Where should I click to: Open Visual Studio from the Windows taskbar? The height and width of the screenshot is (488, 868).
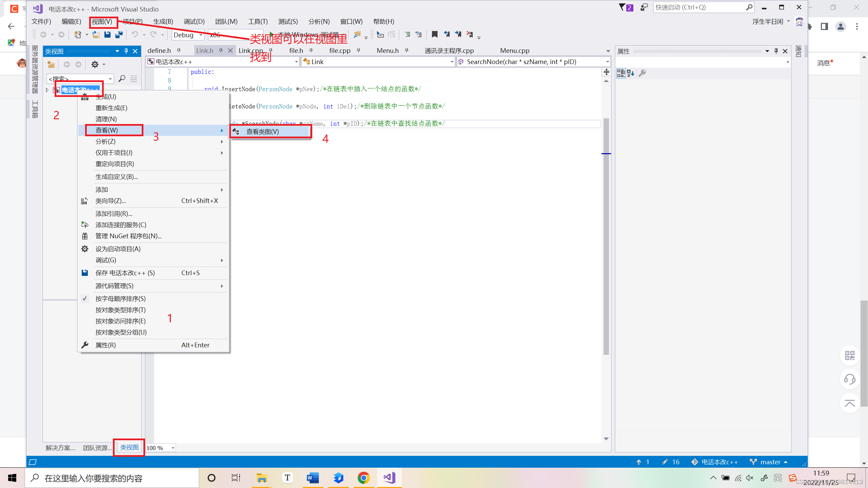[389, 478]
